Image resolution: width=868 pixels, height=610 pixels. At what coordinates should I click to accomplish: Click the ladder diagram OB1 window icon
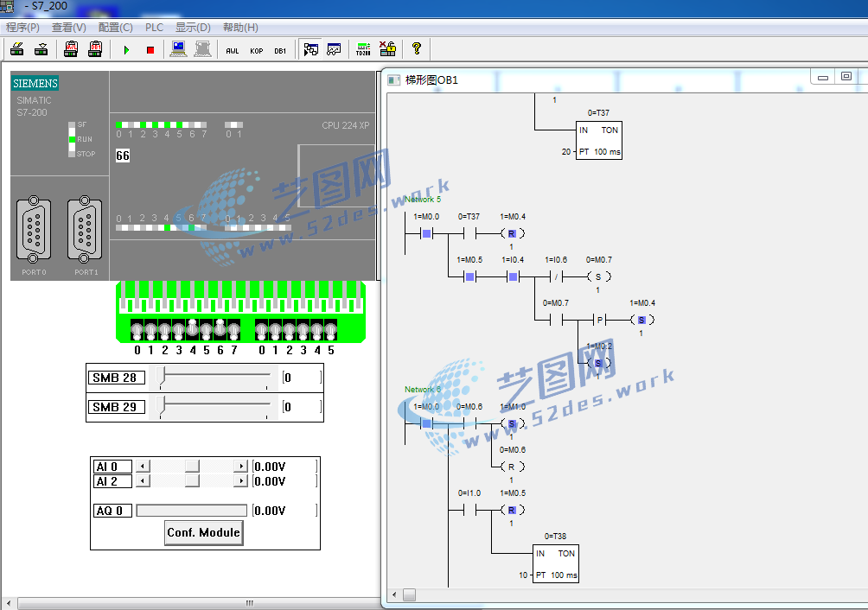click(393, 80)
